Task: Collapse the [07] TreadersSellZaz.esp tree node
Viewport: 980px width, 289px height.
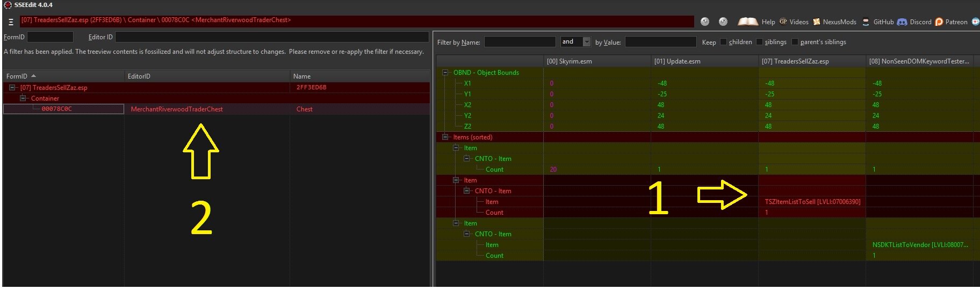Action: click(12, 87)
